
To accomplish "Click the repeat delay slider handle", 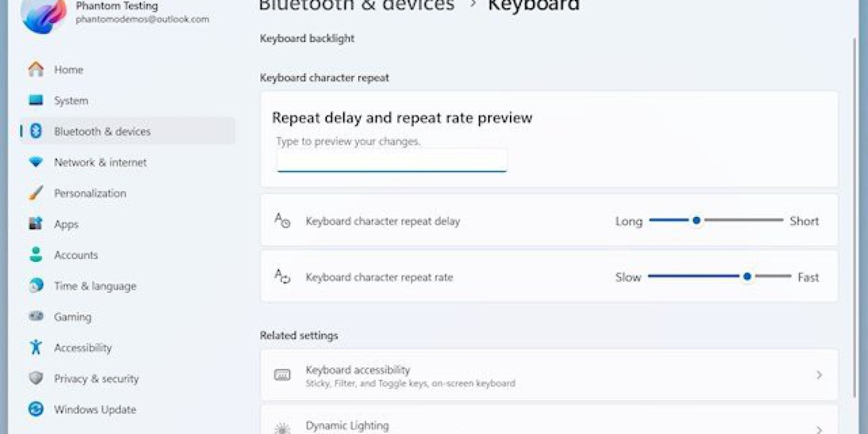I will [697, 221].
